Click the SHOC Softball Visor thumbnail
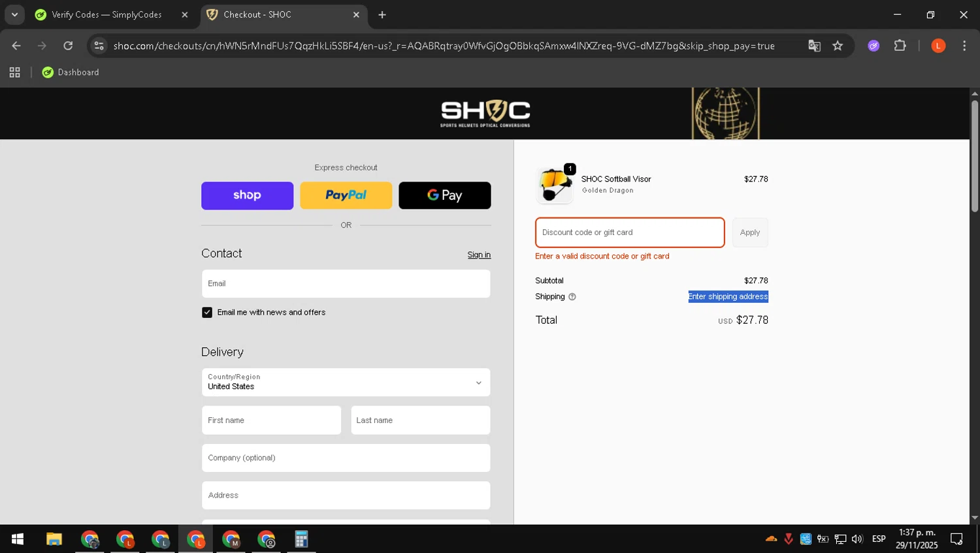This screenshot has width=980, height=553. click(555, 185)
